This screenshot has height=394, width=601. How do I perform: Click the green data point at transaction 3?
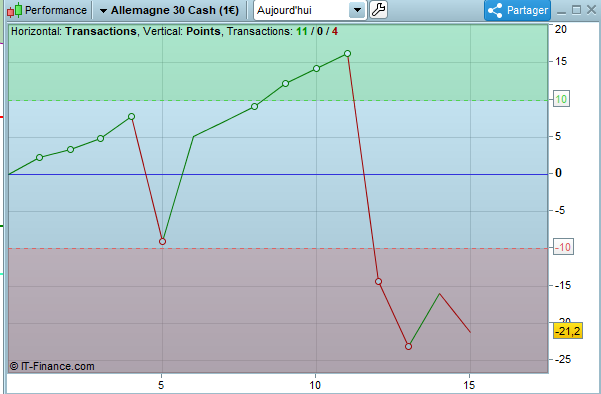click(100, 138)
